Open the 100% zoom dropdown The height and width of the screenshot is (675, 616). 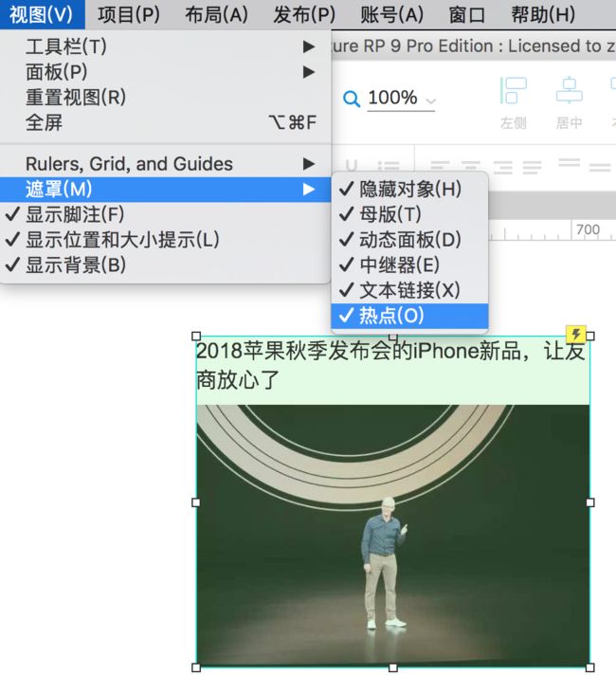click(401, 99)
